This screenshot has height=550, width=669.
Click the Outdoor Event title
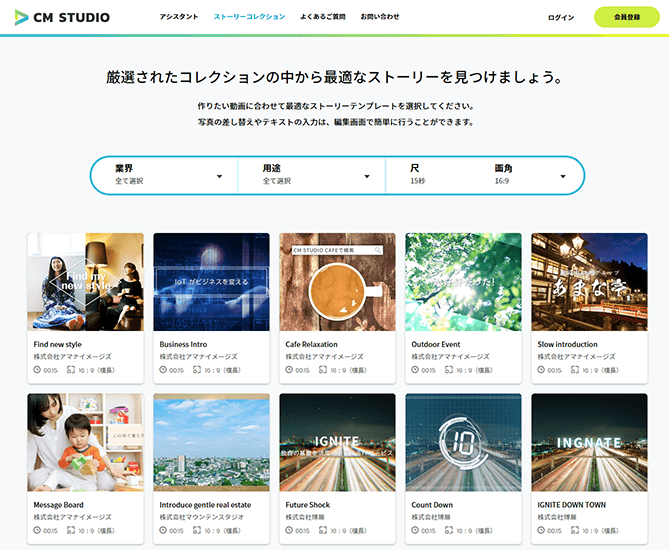coord(436,344)
